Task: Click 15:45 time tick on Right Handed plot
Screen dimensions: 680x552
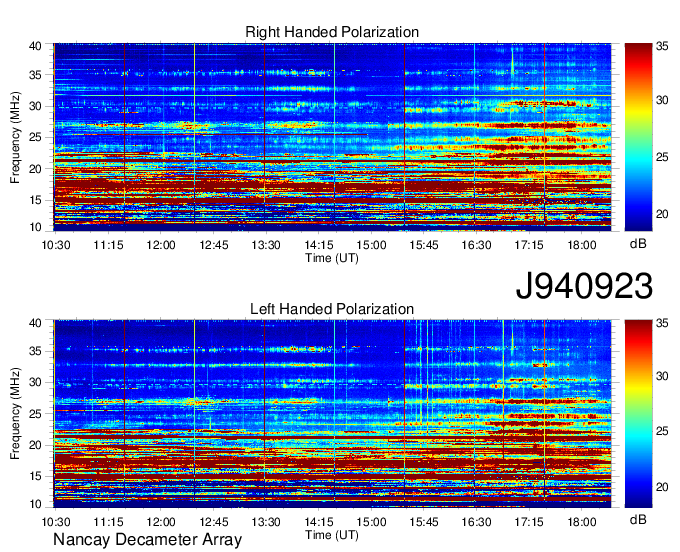Action: pyautogui.click(x=424, y=245)
